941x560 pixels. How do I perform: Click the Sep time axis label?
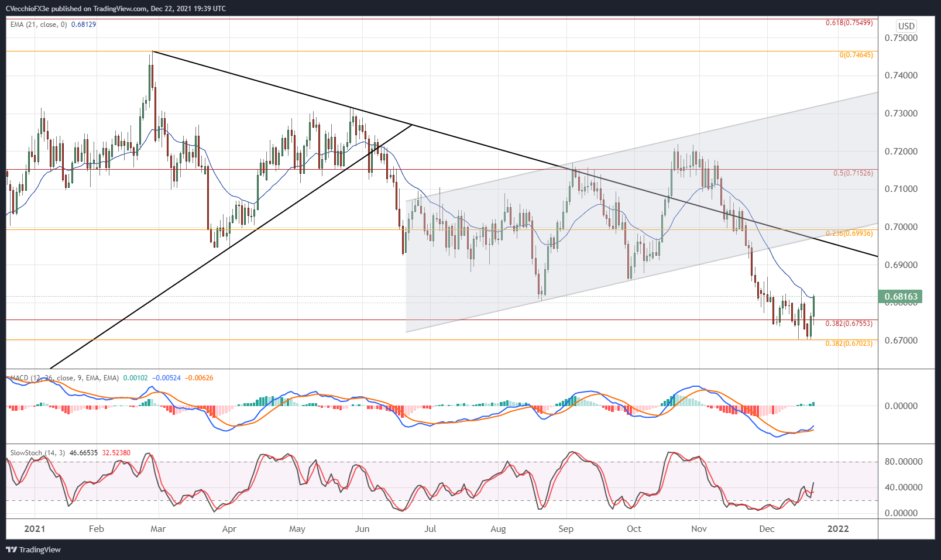pos(566,529)
